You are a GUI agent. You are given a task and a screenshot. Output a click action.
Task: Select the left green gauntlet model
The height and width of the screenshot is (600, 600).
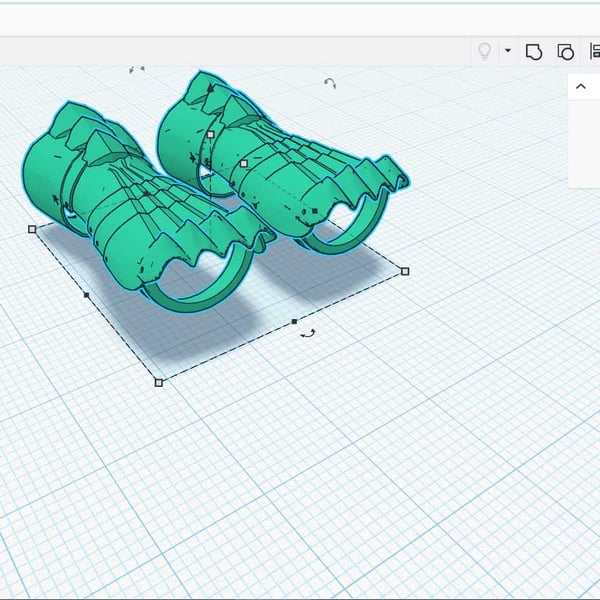[x=120, y=190]
